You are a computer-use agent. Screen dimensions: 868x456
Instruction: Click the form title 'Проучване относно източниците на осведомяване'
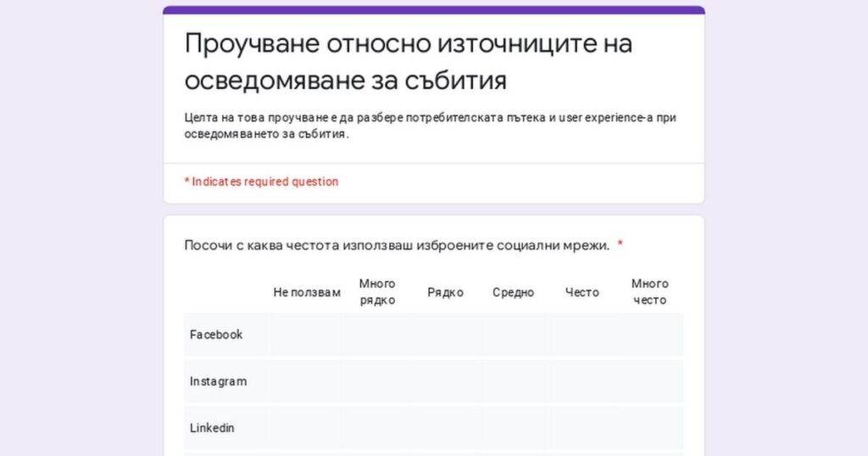tap(408, 61)
